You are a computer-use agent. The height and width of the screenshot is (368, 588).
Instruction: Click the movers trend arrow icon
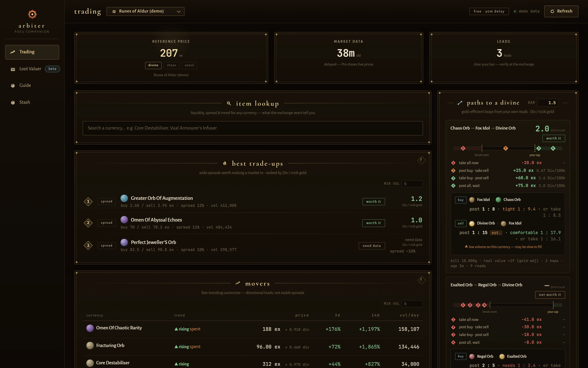pos(238,283)
